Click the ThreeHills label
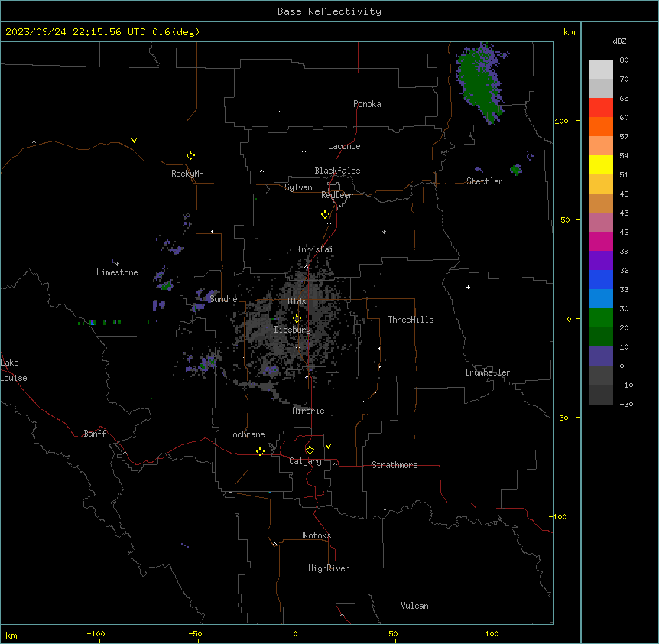The image size is (659, 644). coord(411,320)
